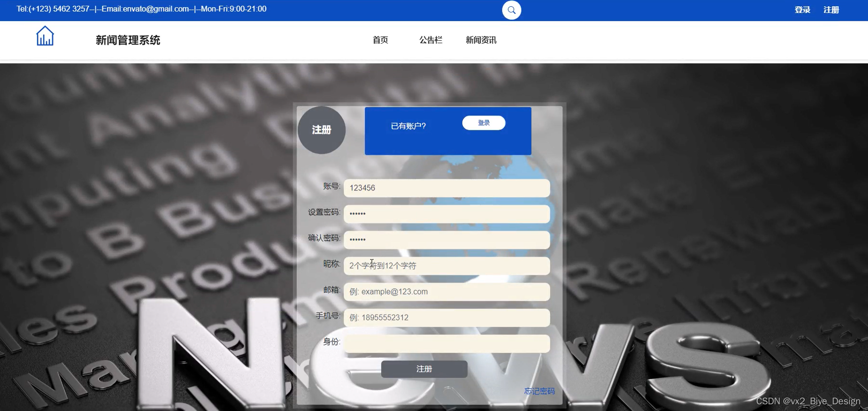
Task: Focus the 账号 input field
Action: [x=447, y=188]
